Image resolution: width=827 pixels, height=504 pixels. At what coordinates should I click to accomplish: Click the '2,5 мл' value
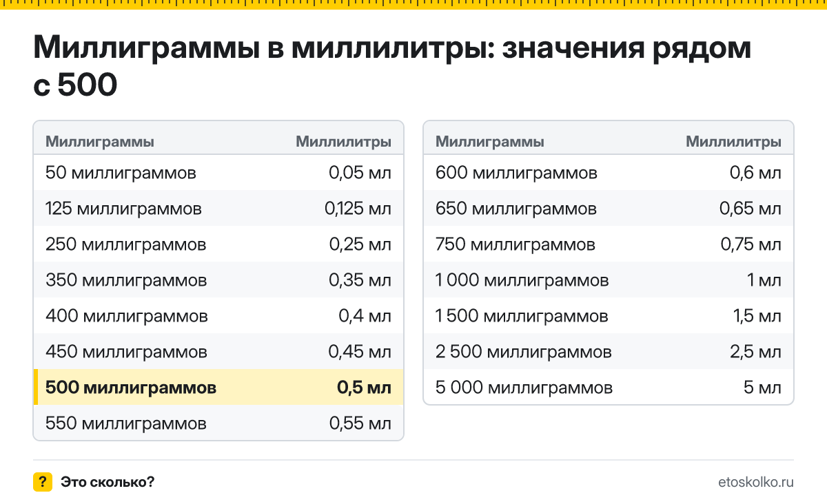click(756, 352)
